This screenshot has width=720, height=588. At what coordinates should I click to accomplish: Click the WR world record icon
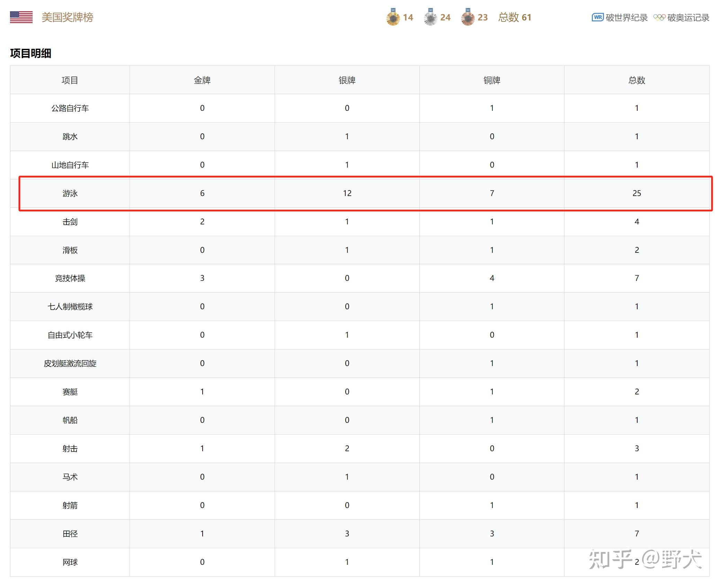pos(598,17)
